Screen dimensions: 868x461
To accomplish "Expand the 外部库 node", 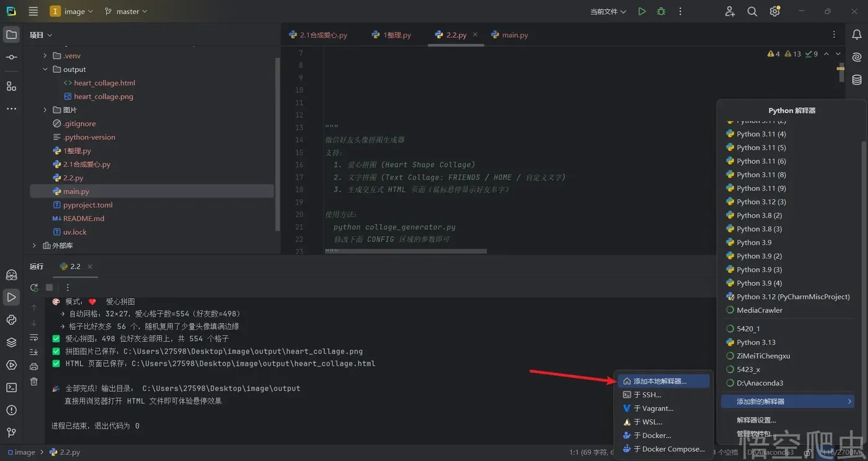I will pyautogui.click(x=34, y=246).
